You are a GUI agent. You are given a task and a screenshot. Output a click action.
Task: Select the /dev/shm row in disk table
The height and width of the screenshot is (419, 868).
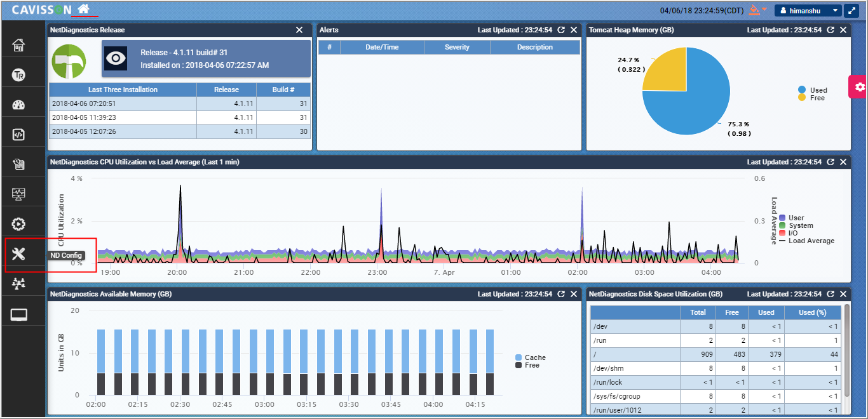pyautogui.click(x=715, y=368)
